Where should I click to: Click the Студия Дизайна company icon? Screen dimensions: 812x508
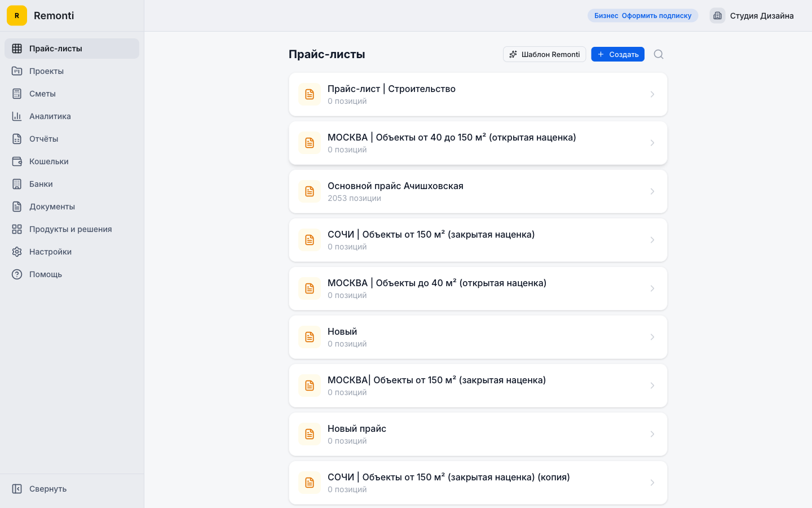click(x=717, y=16)
